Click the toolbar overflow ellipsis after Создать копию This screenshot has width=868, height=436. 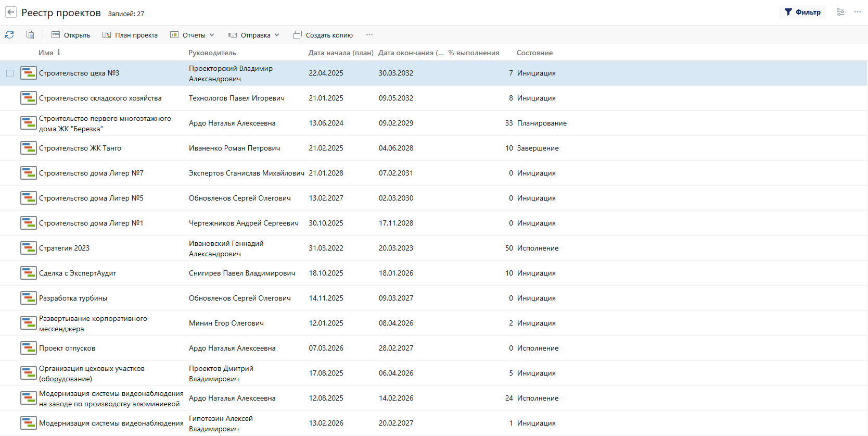point(369,35)
